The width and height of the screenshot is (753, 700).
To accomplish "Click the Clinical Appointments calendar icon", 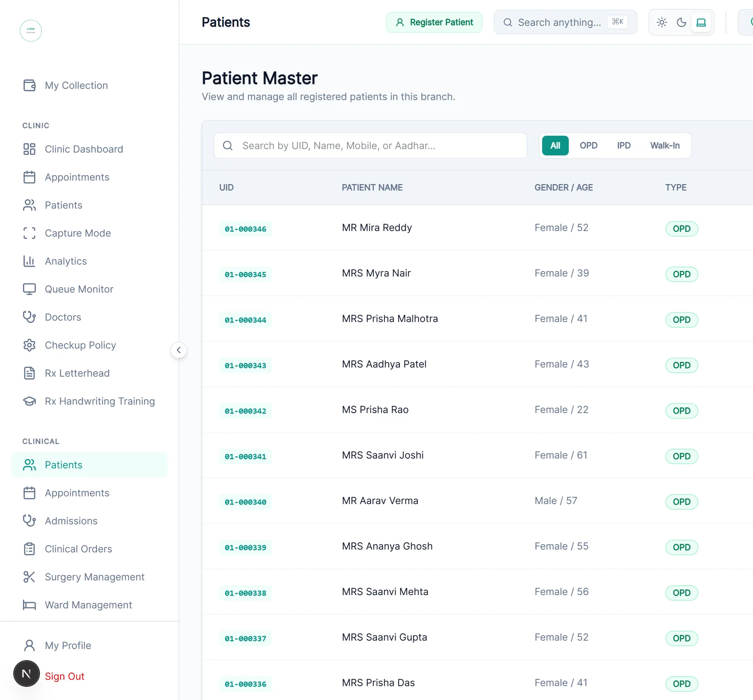I will coord(29,493).
